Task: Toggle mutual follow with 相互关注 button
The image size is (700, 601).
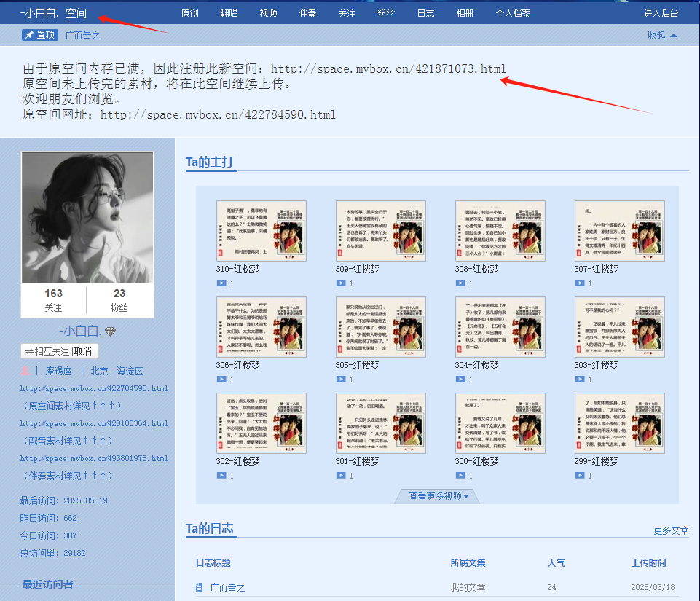Action: [47, 351]
